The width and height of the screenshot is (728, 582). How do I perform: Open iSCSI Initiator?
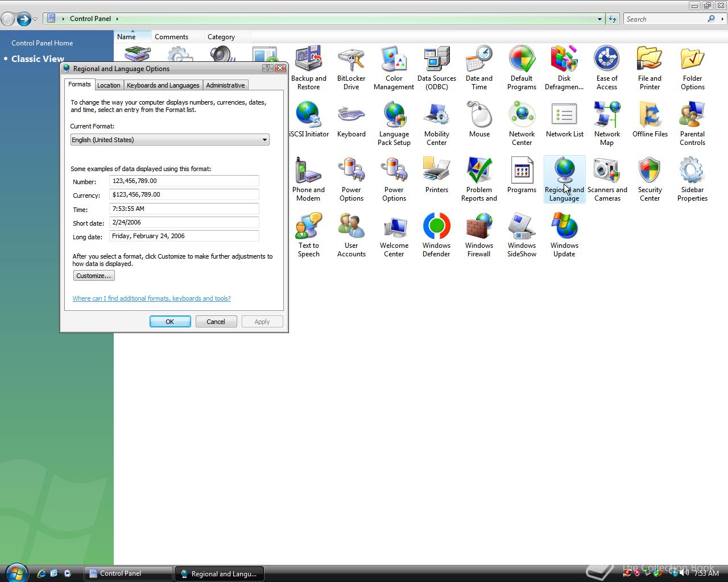[x=308, y=120]
